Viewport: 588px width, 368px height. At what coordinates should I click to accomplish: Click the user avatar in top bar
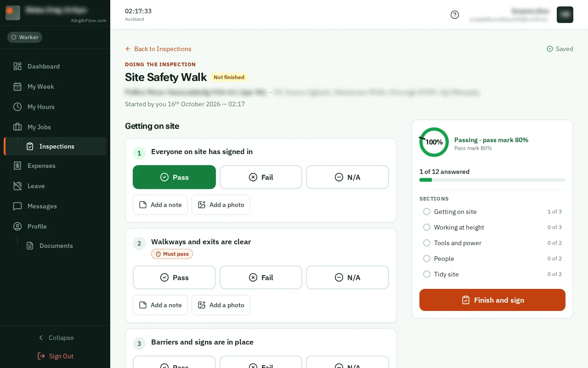[x=565, y=15]
